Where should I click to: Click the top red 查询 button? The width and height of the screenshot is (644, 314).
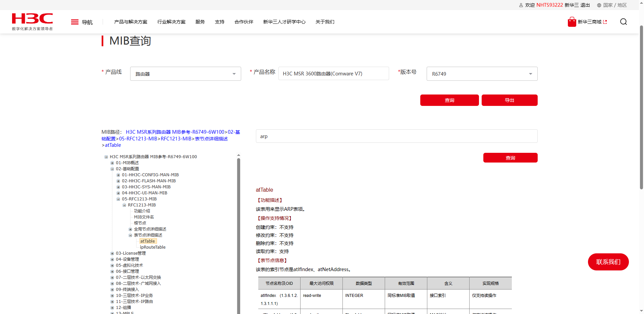[449, 100]
